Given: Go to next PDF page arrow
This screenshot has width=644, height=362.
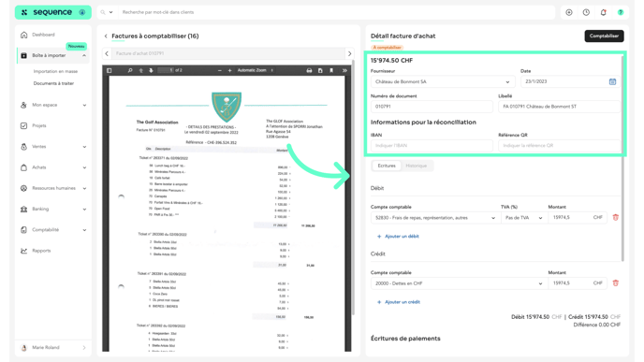Looking at the screenshot, I should click(151, 70).
